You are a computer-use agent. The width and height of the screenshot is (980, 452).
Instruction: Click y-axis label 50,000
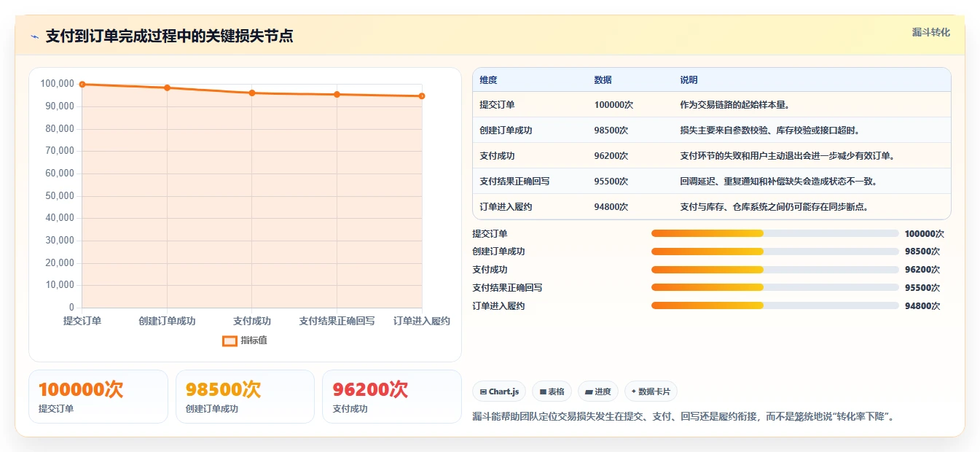pyautogui.click(x=60, y=195)
